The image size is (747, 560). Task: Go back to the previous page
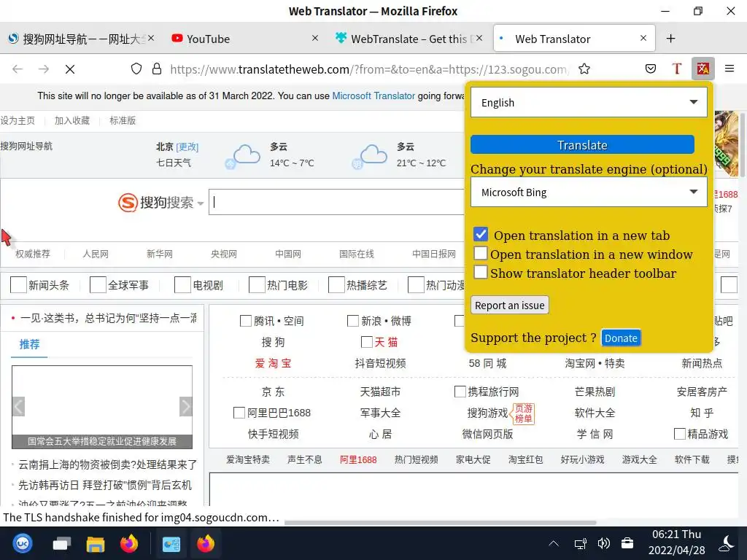click(x=18, y=69)
